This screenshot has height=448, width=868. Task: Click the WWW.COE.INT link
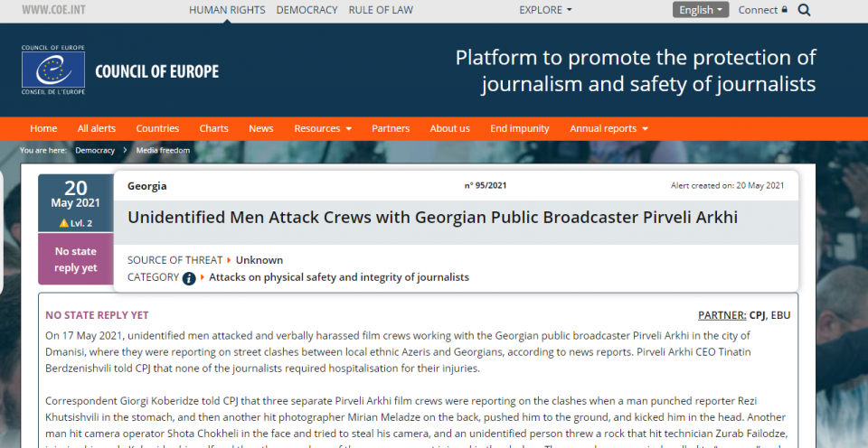tap(53, 10)
